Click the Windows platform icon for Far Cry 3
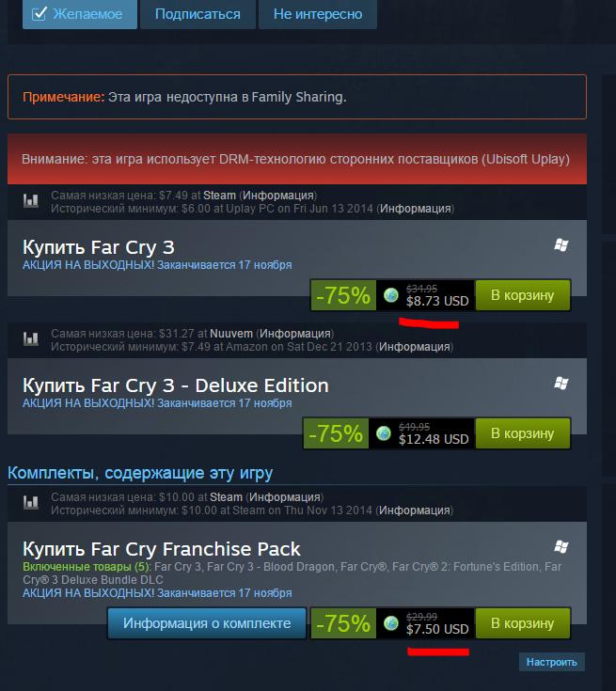Viewport: 616px width, 691px height. [561, 245]
